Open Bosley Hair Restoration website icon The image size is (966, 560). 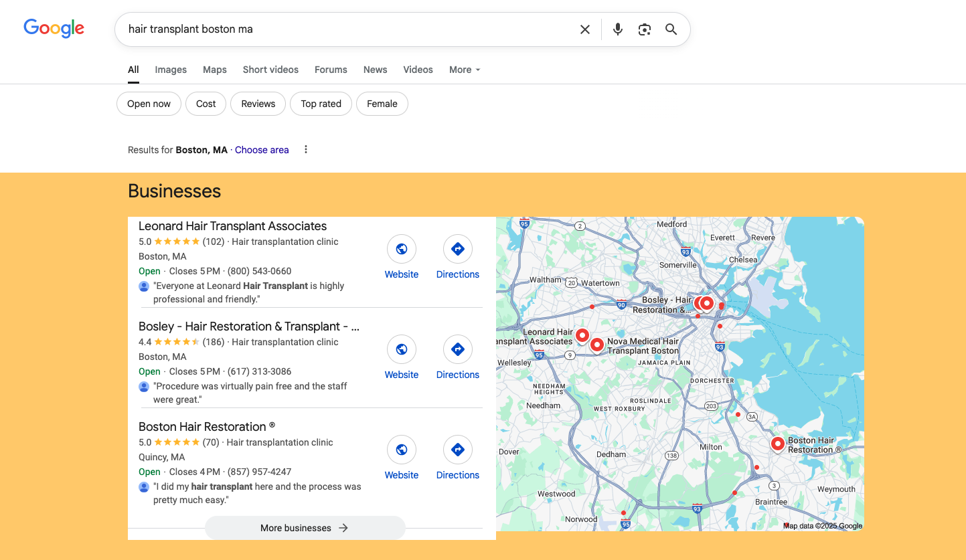coord(402,349)
